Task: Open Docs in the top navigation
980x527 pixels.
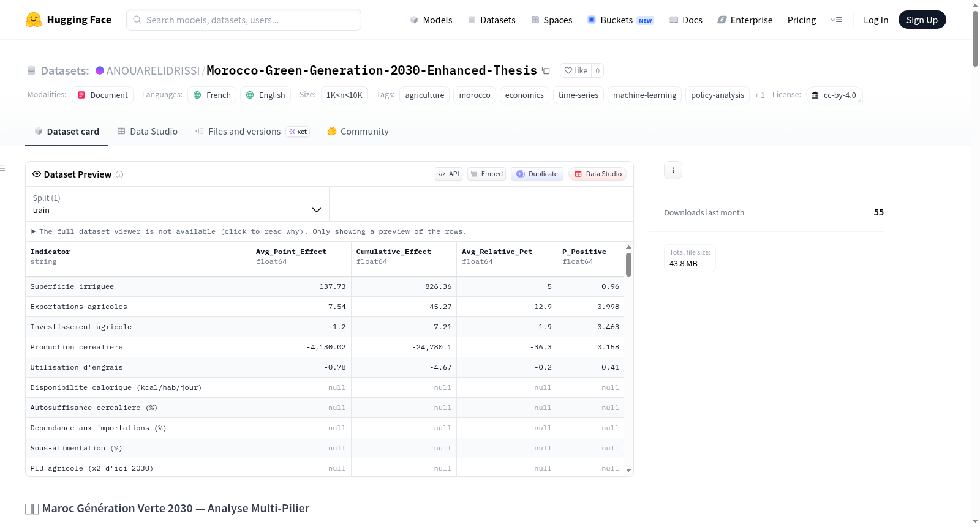Action: point(686,20)
